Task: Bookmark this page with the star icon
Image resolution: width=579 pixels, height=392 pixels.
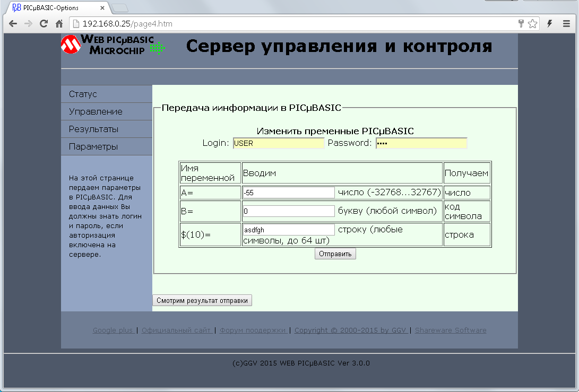Action: click(x=532, y=24)
